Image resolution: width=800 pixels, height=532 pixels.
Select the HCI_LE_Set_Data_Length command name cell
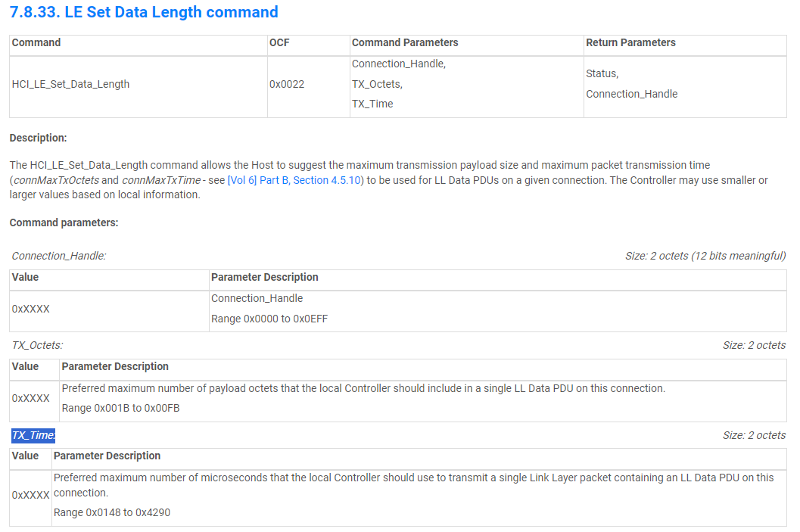(70, 84)
